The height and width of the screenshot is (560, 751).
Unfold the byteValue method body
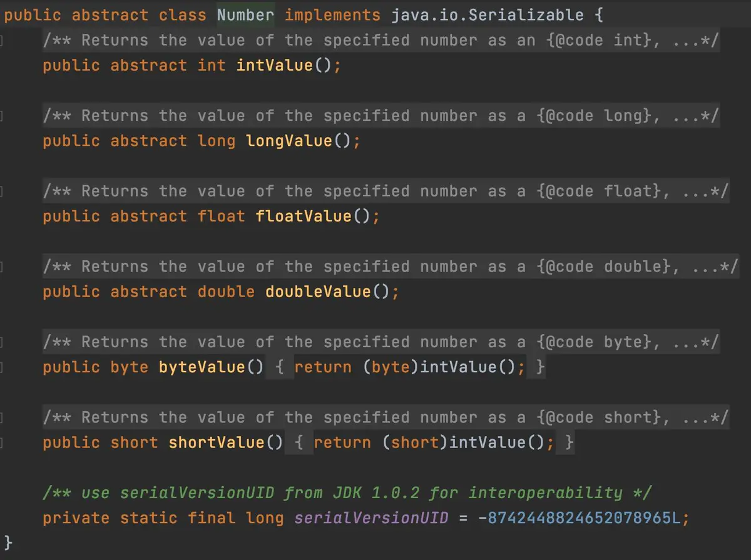pos(280,367)
